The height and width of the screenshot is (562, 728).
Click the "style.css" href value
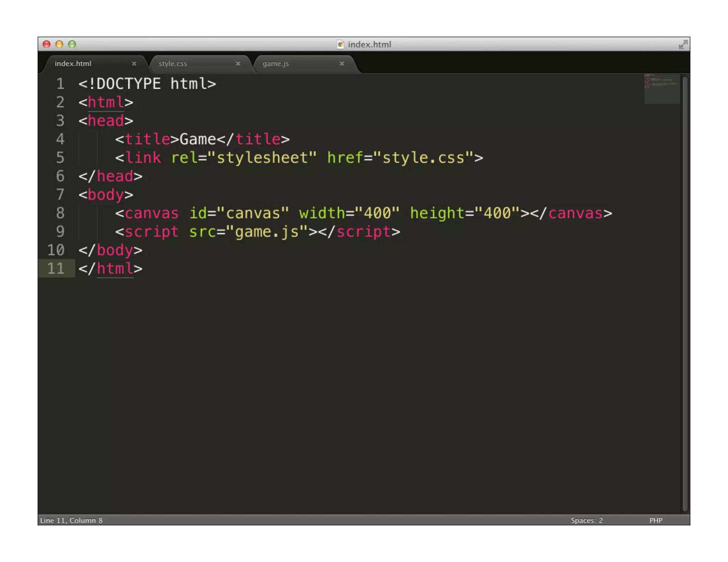(x=423, y=158)
